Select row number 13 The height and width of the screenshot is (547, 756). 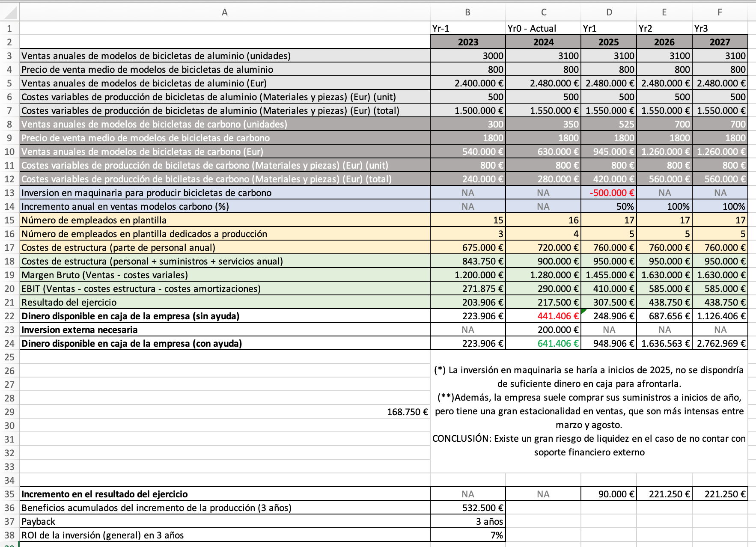click(x=9, y=193)
